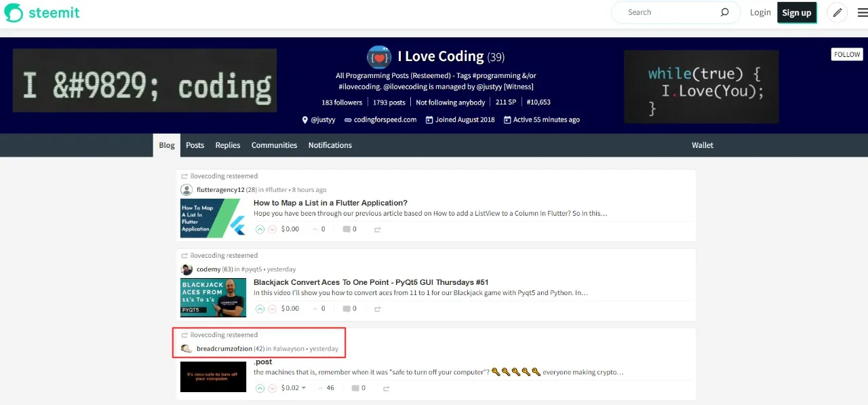Open the Communities tab
Screen dimensions: 868x405
[274, 145]
